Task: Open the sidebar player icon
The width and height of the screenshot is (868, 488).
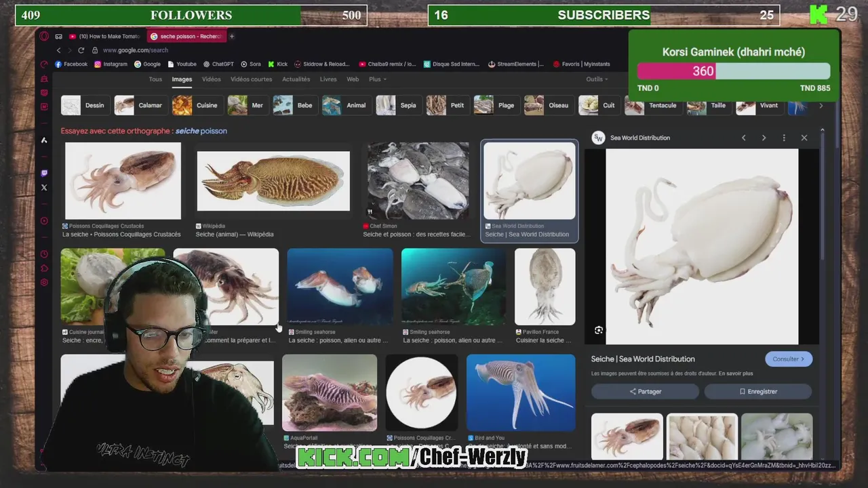Action: click(x=44, y=221)
